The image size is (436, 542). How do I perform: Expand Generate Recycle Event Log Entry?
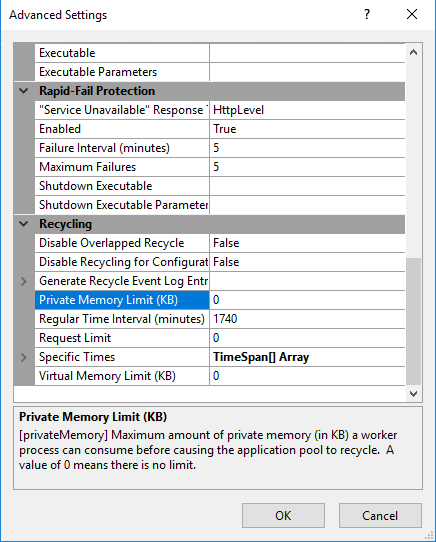(24, 281)
